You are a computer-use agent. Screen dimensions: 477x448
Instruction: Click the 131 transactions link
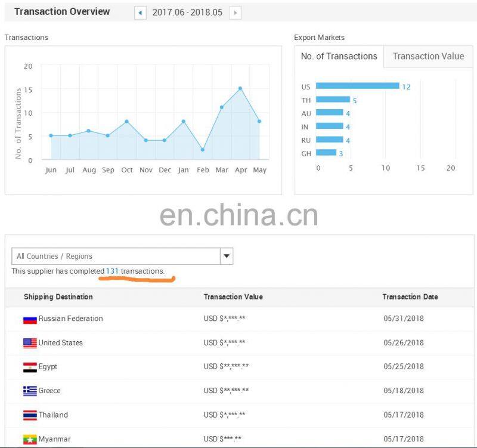click(x=112, y=271)
